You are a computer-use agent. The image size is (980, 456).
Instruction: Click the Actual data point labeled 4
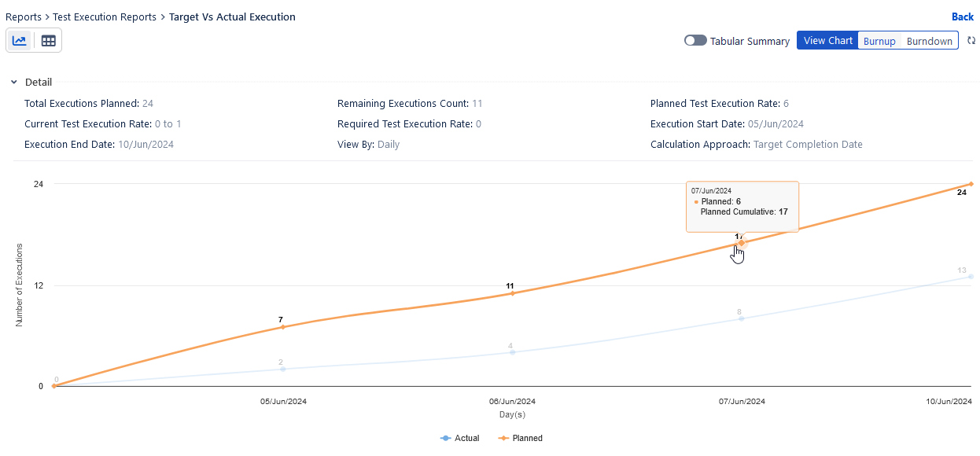coord(512,352)
